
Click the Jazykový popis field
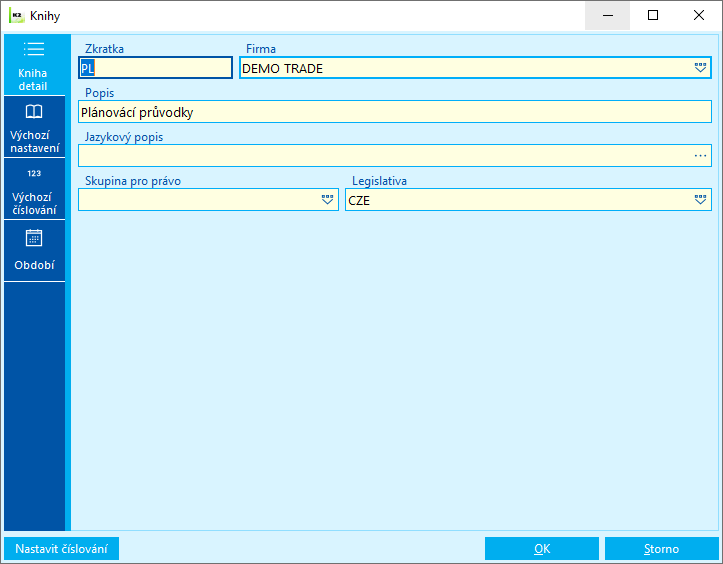395,156
